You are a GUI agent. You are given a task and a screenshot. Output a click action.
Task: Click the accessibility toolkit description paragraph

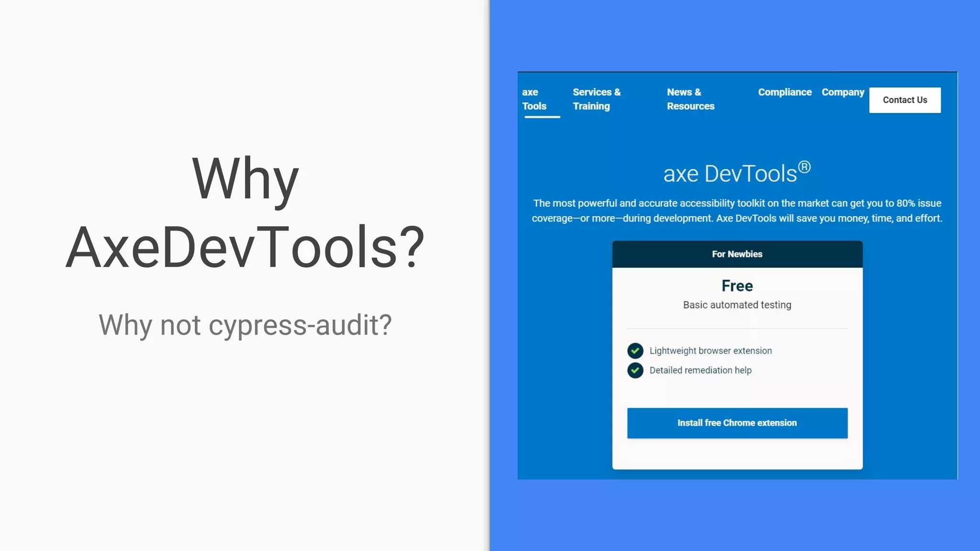[737, 210]
